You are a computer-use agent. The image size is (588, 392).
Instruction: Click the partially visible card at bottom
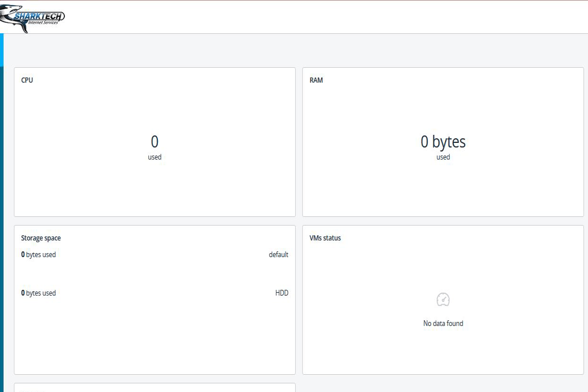(x=154, y=387)
